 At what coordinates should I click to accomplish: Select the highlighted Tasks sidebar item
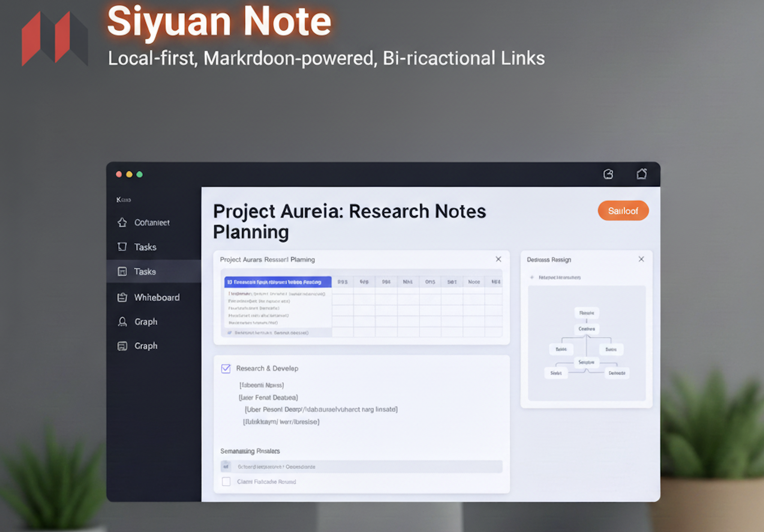pos(153,271)
